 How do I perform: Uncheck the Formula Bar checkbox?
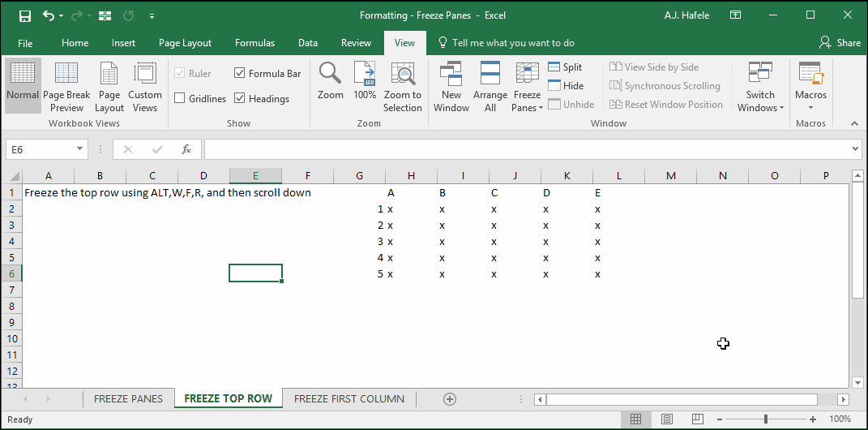pos(240,72)
